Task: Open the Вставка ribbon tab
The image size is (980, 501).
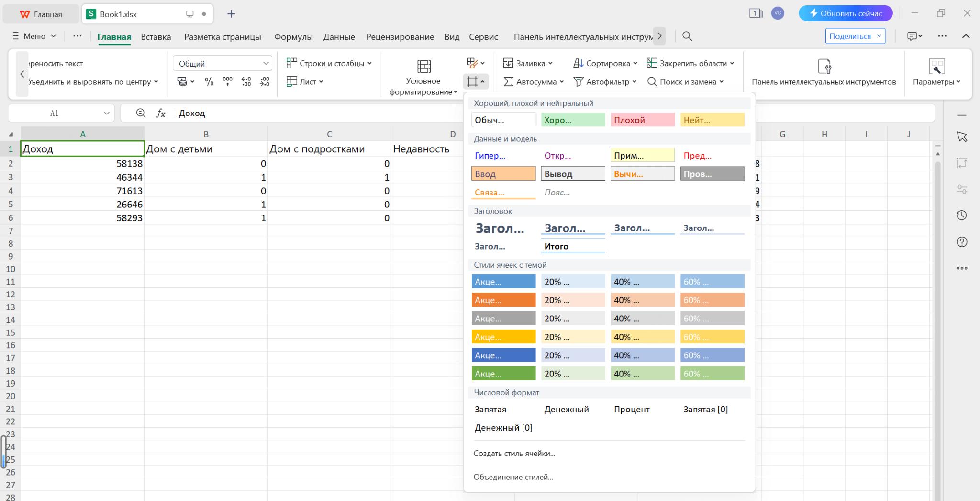Action: tap(156, 37)
